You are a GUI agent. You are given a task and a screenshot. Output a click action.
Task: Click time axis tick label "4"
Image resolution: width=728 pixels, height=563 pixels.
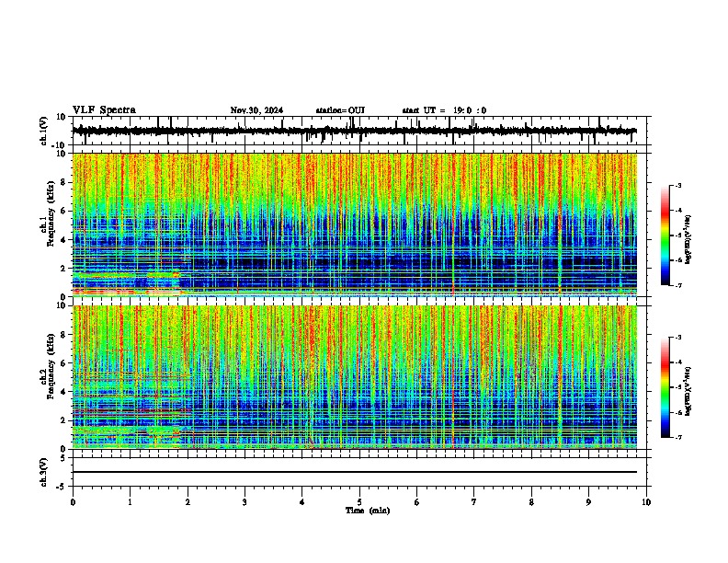(x=302, y=502)
